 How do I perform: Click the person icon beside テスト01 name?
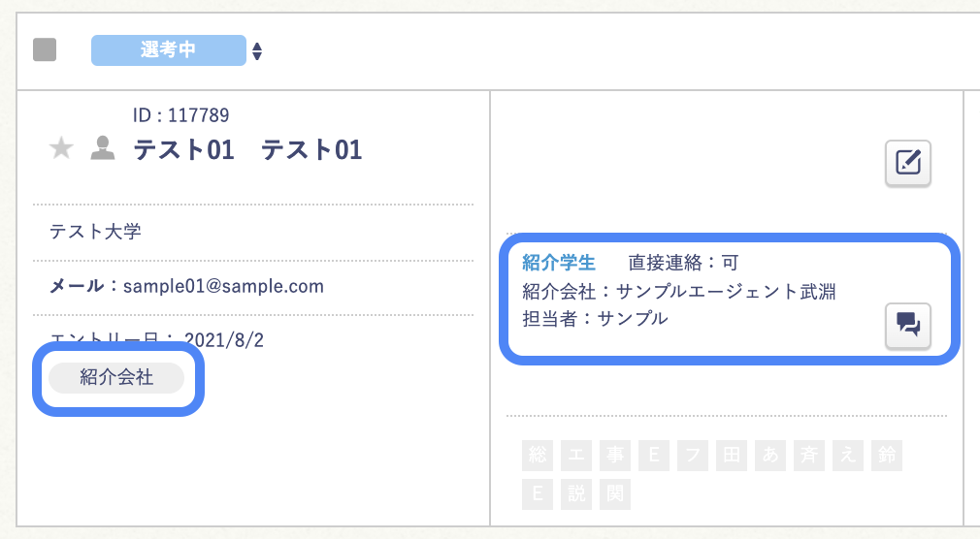pyautogui.click(x=102, y=148)
